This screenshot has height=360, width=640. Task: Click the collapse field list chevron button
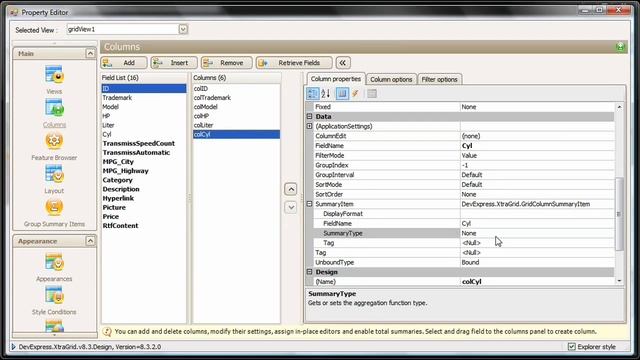pos(343,63)
